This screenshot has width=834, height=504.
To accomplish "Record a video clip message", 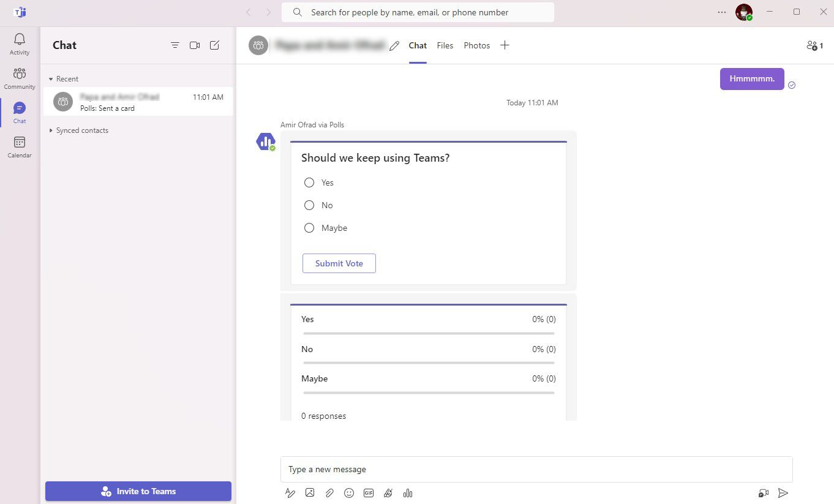I will point(763,492).
